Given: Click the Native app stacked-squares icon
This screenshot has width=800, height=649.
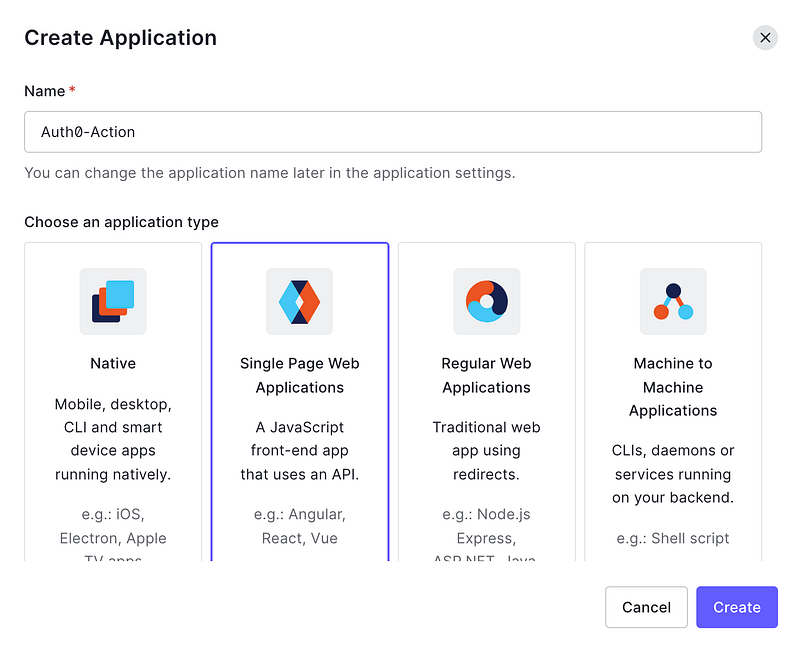Looking at the screenshot, I should point(113,301).
